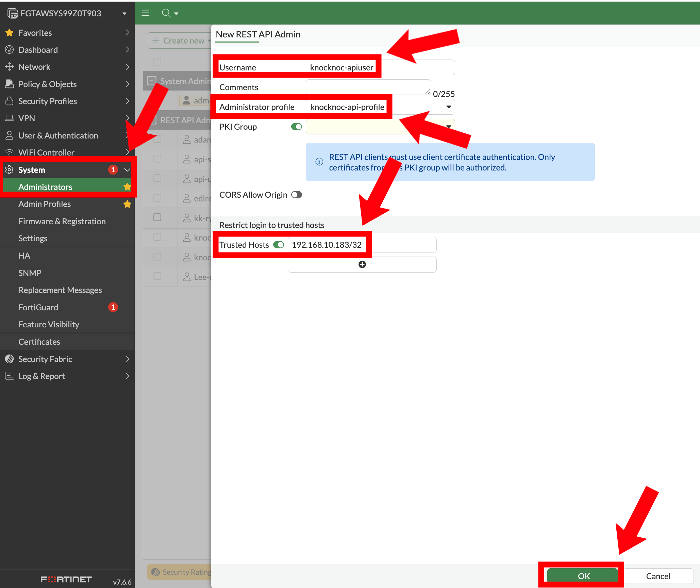700x588 pixels.
Task: Turn off the Trusted Hosts toggle
Action: [x=279, y=245]
